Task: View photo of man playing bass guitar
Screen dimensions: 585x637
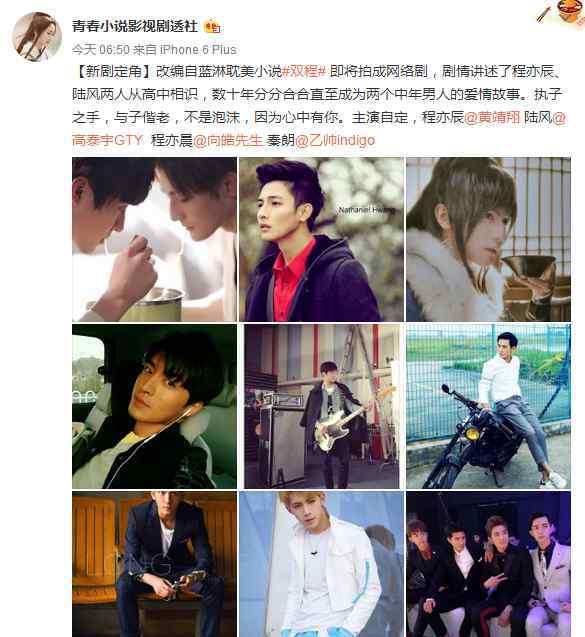Action: click(x=321, y=406)
